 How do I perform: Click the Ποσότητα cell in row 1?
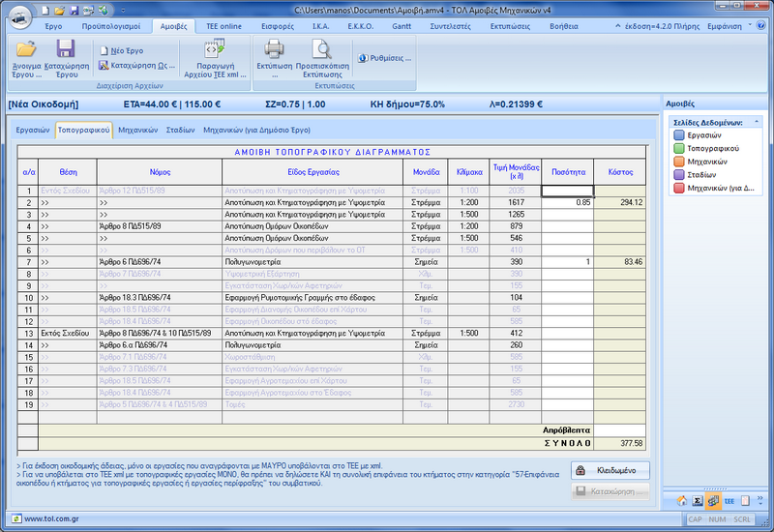click(x=567, y=191)
